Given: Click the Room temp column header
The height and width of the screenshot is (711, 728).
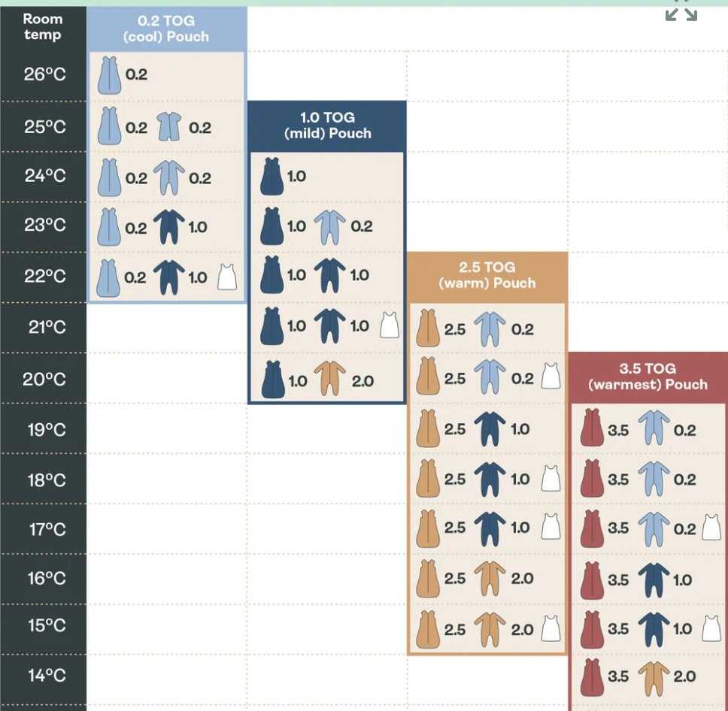Looking at the screenshot, I should [x=43, y=27].
